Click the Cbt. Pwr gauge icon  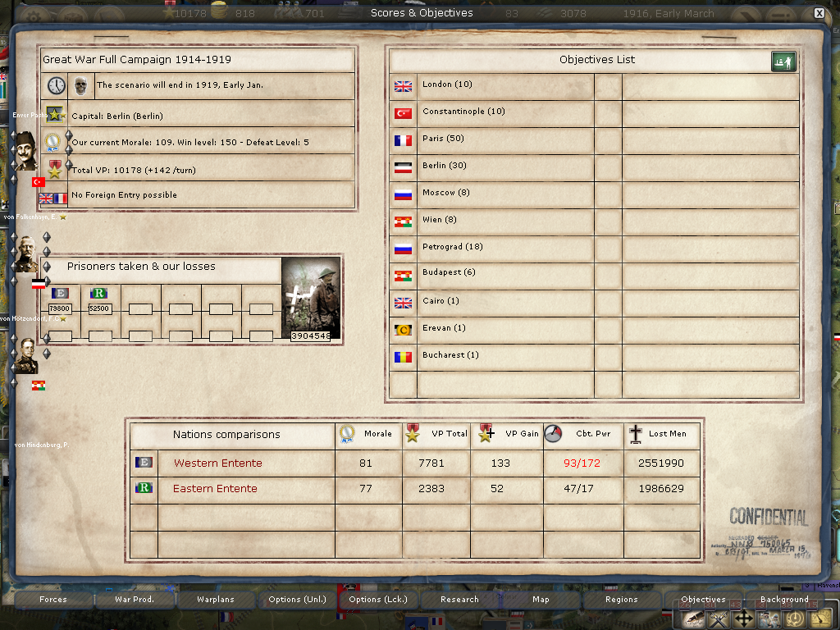tap(554, 435)
